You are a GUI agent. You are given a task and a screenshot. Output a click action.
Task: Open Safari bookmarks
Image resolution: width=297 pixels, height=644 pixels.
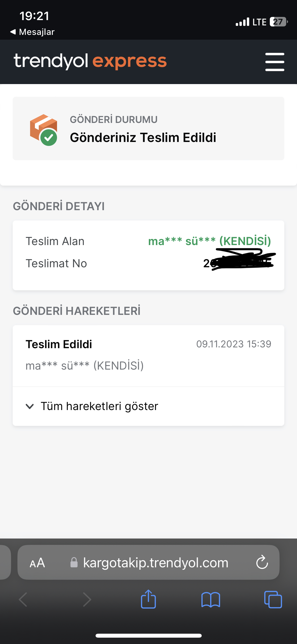pos(210,600)
